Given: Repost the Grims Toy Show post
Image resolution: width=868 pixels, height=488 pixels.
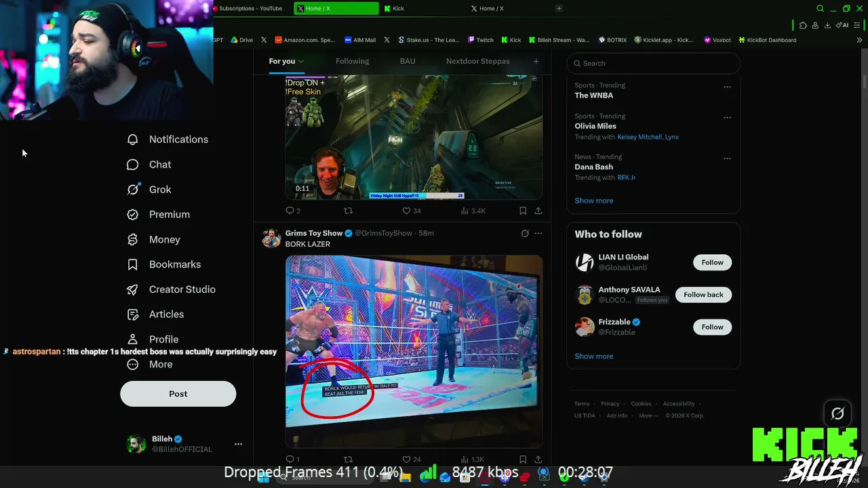Looking at the screenshot, I should tap(348, 460).
